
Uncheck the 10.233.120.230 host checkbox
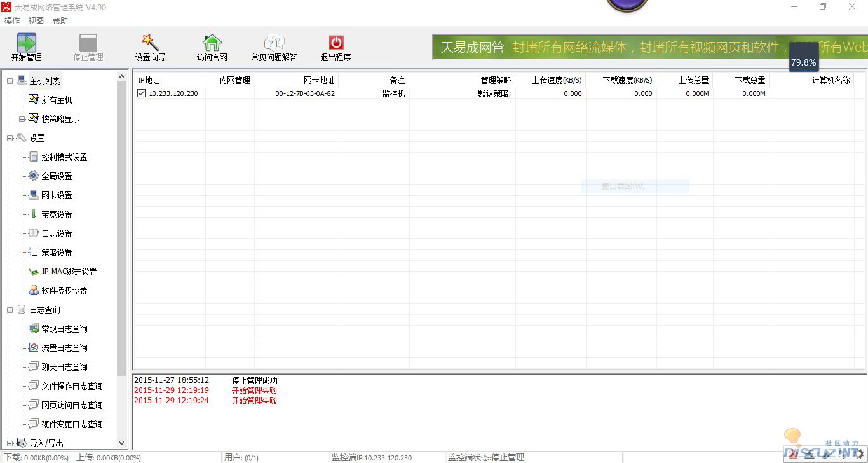pyautogui.click(x=142, y=93)
